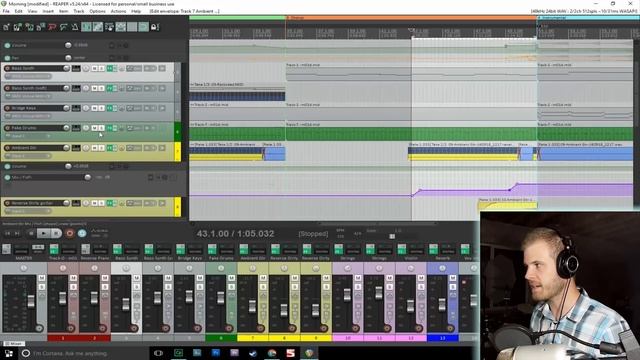640x360 pixels.
Task: Mute the Fake Drums mixer strip
Action: pos(231,278)
